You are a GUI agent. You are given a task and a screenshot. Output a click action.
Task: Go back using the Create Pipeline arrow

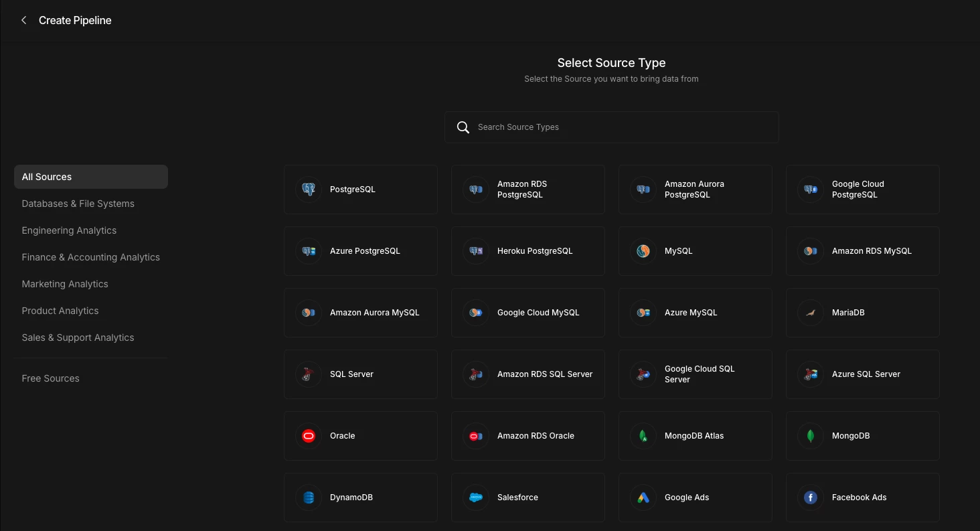pyautogui.click(x=24, y=20)
